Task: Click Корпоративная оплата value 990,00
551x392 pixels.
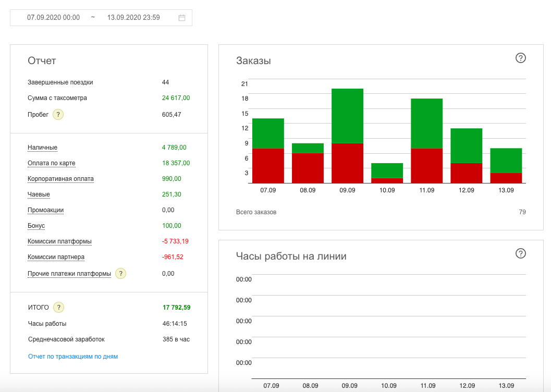Action: click(172, 179)
